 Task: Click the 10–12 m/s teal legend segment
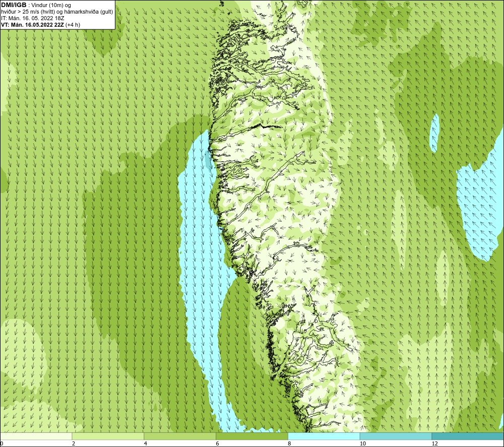click(396, 436)
